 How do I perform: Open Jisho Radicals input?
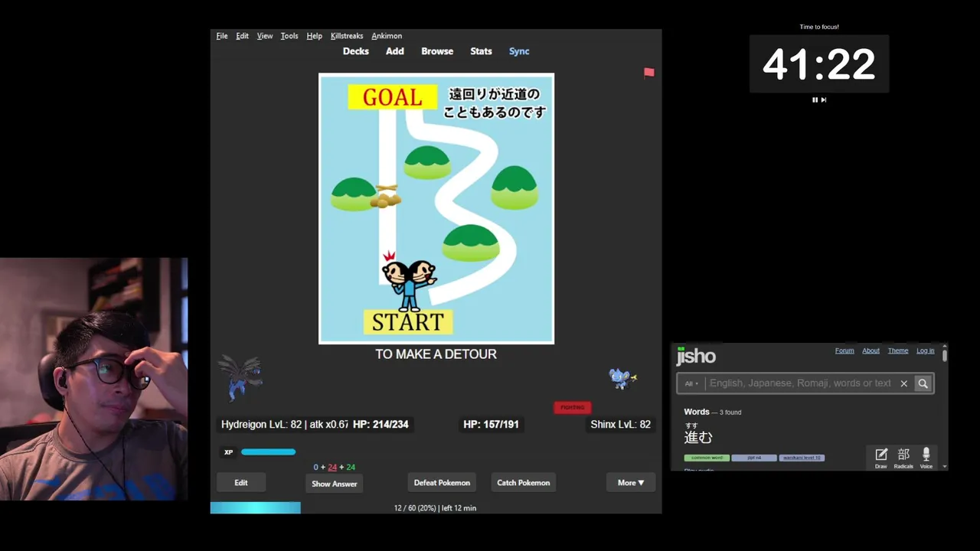click(x=903, y=458)
